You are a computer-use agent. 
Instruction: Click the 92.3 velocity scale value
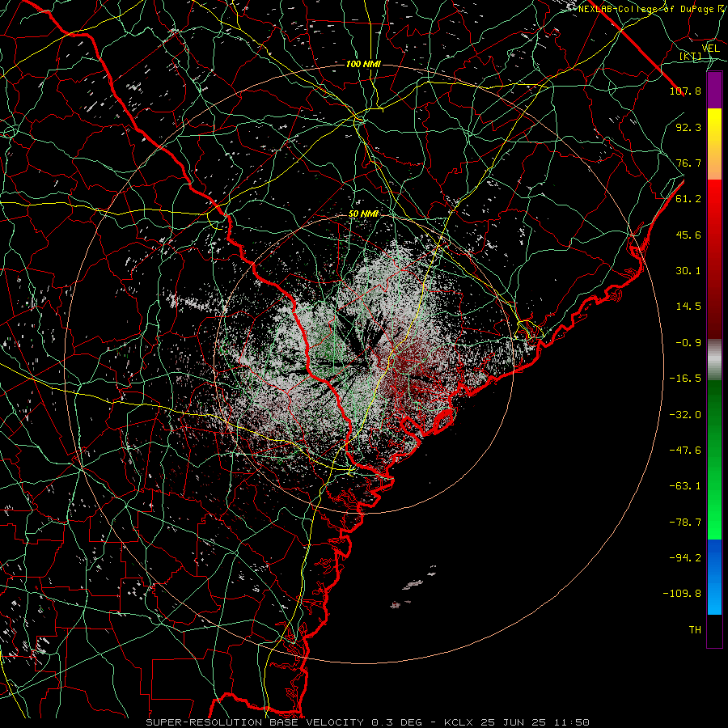coord(688,127)
